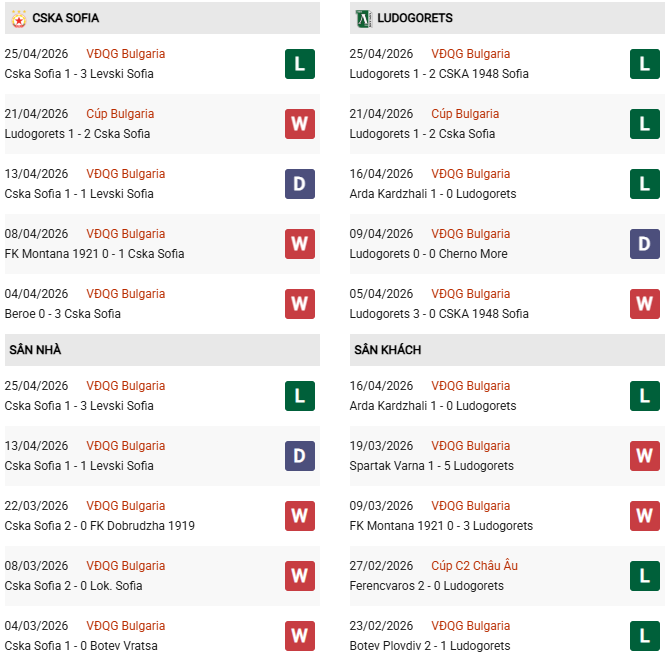This screenshot has height=660, width=666.
Task: Click W badge for Spartak Varna 1 - 5 Ludogorets
Action: tap(645, 456)
